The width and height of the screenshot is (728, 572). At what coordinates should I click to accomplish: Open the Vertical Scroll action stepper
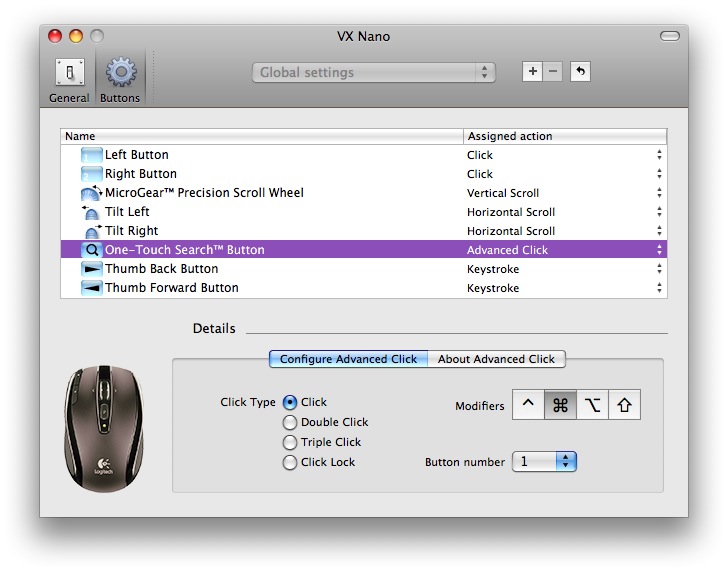659,193
